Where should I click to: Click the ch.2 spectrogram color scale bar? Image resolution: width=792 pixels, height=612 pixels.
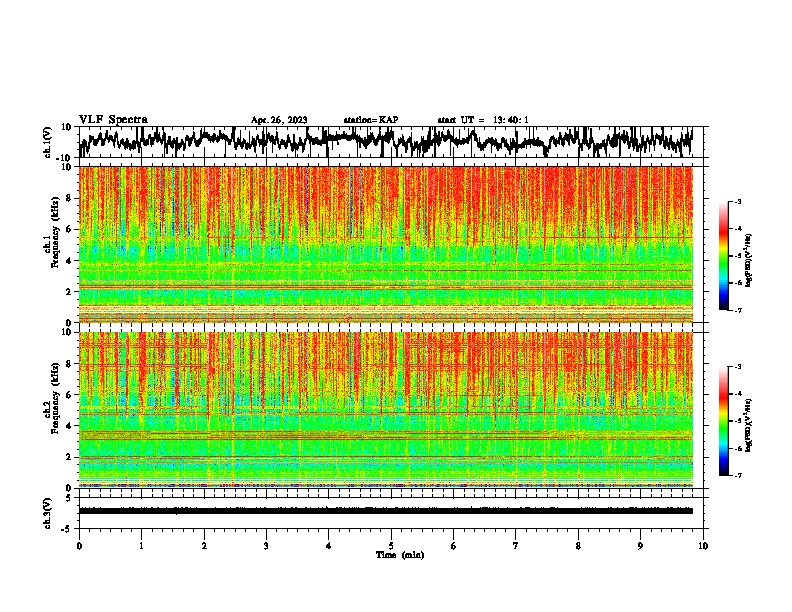[723, 421]
